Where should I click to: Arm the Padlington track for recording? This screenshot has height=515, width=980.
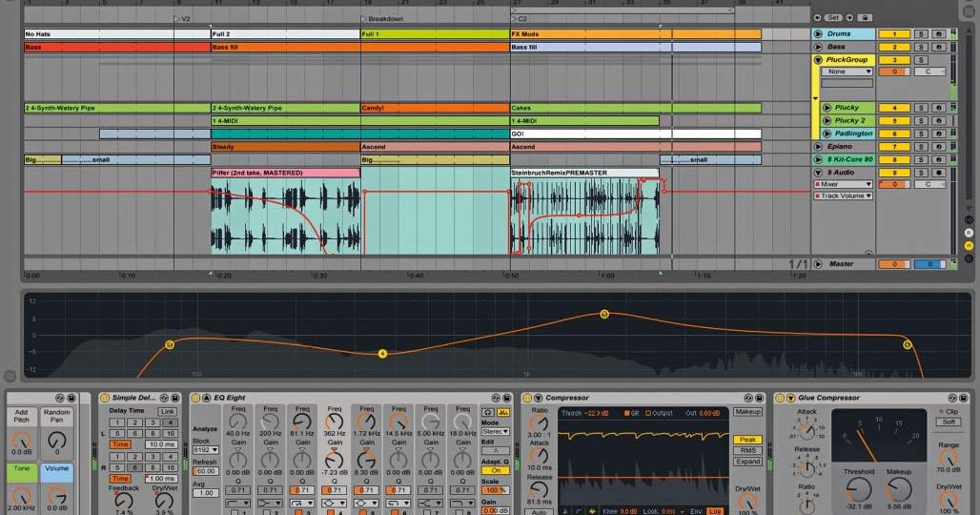click(938, 134)
